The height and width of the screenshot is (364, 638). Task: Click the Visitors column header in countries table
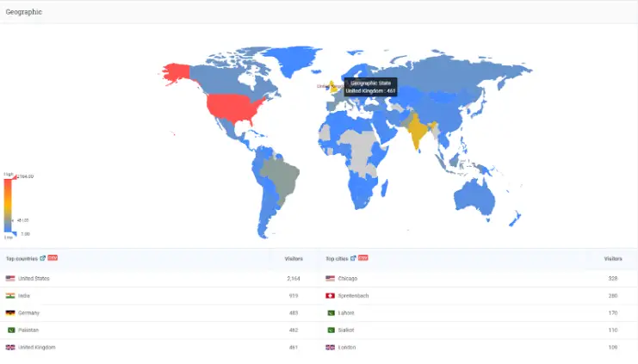[x=294, y=259]
